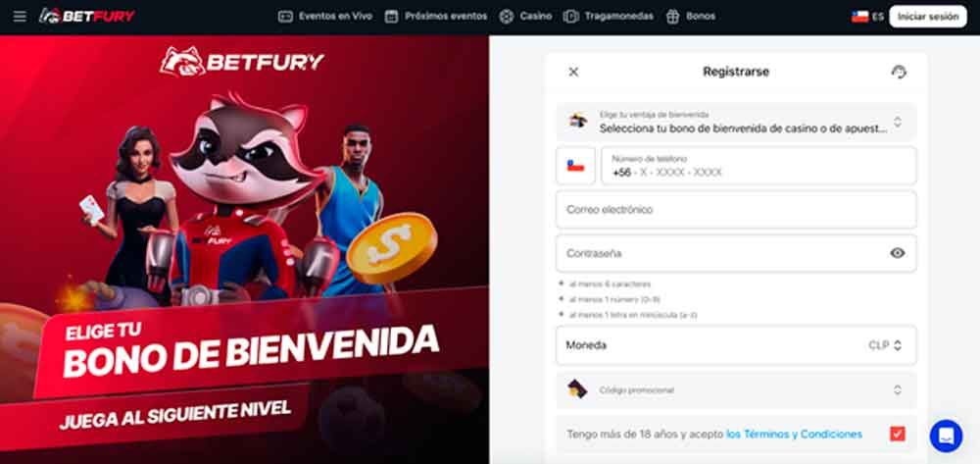This screenshot has width=980, height=464.
Task: Click the promo code ticket icon
Action: click(577, 389)
